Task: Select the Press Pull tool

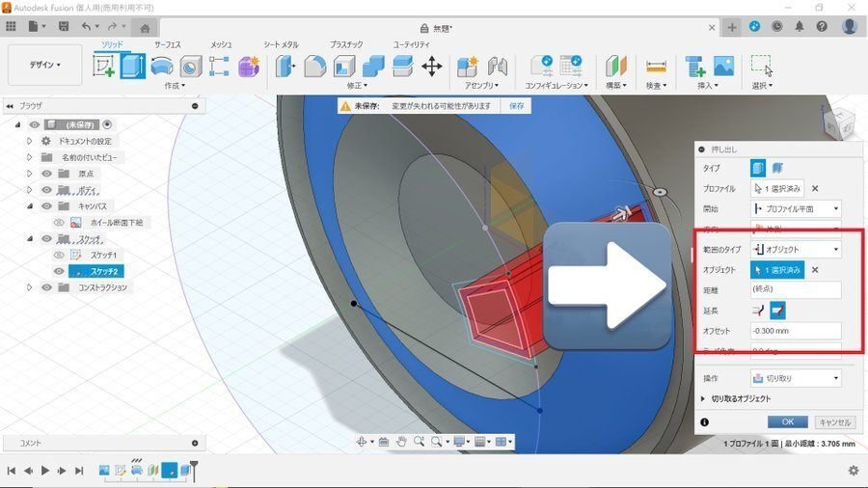Action: 285,67
